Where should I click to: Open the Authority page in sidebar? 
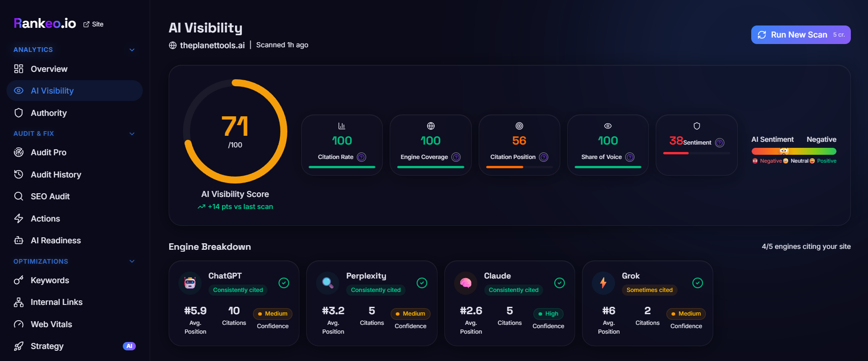49,113
